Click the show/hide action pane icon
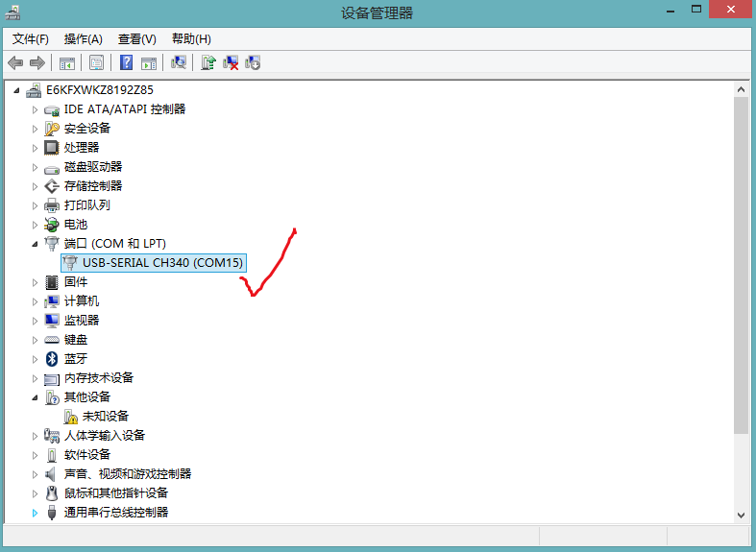The image size is (756, 552). 149,62
